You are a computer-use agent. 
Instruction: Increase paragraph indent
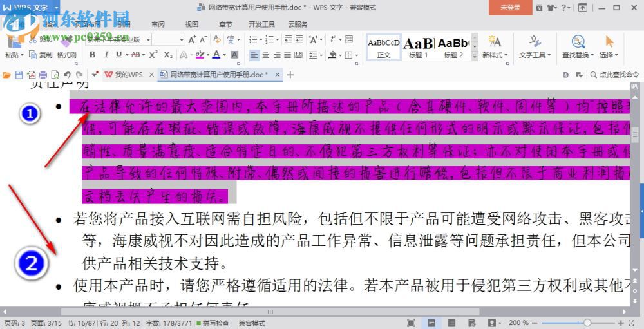click(299, 39)
